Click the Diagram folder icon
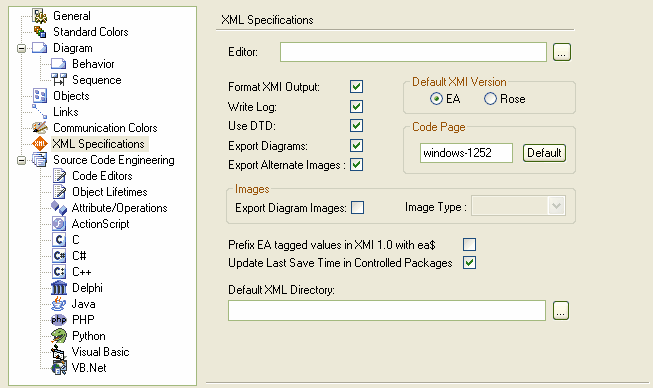The width and height of the screenshot is (653, 388). (x=40, y=48)
